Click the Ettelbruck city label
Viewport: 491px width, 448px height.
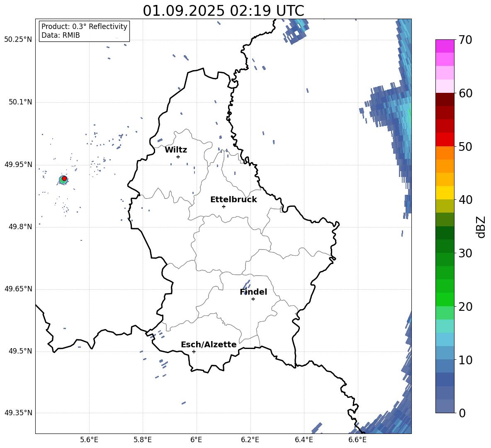[233, 200]
